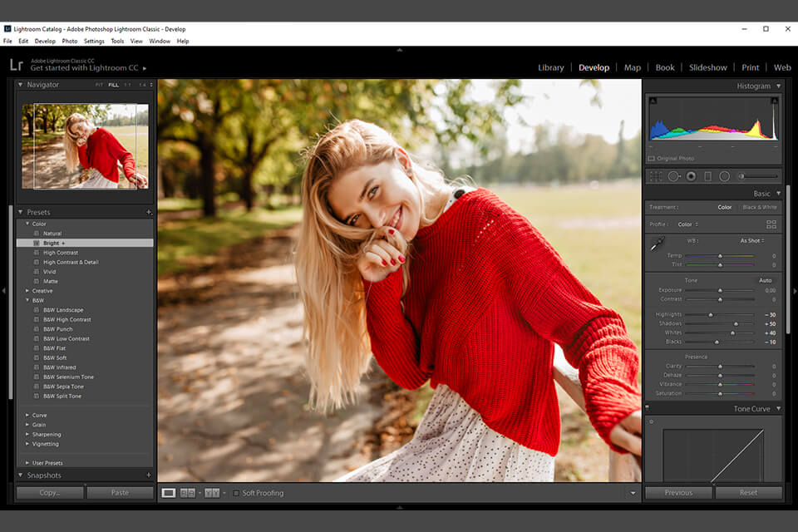This screenshot has width=798, height=532.
Task: Select the Crop Overlay tool
Action: pyautogui.click(x=655, y=175)
